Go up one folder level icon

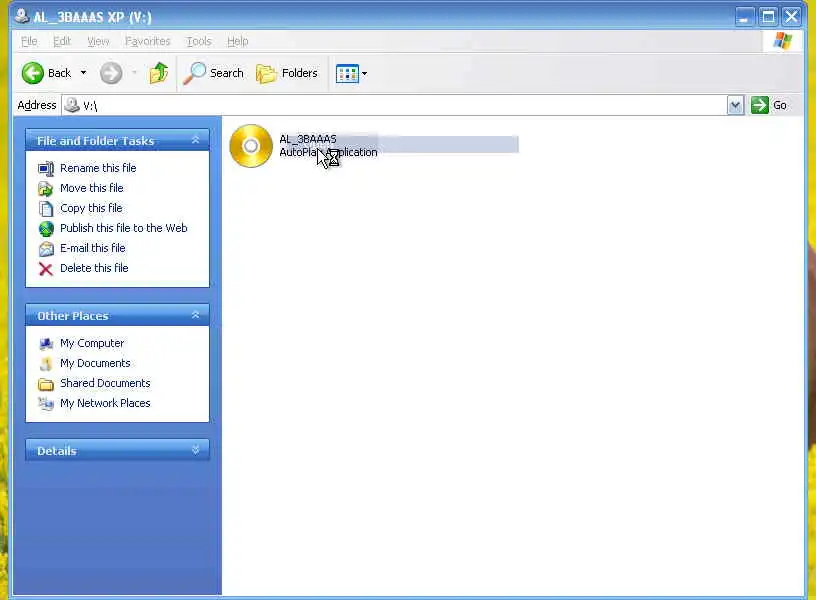pos(158,73)
